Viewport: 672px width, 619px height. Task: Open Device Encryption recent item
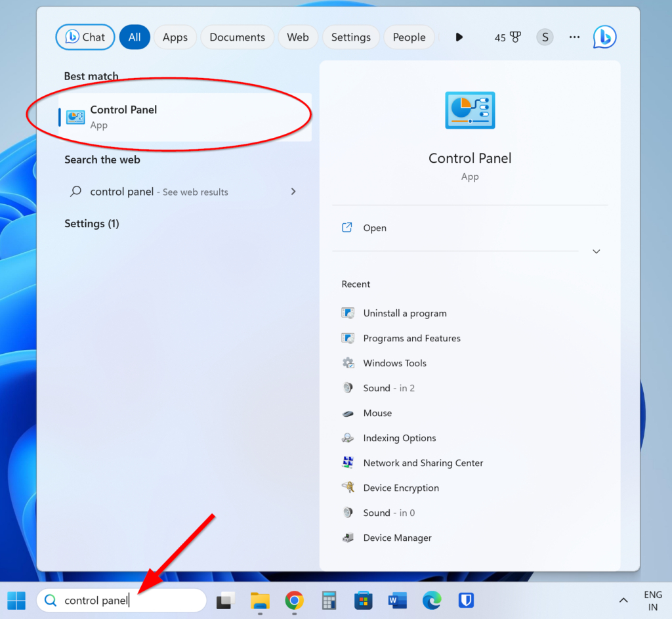pos(470,488)
